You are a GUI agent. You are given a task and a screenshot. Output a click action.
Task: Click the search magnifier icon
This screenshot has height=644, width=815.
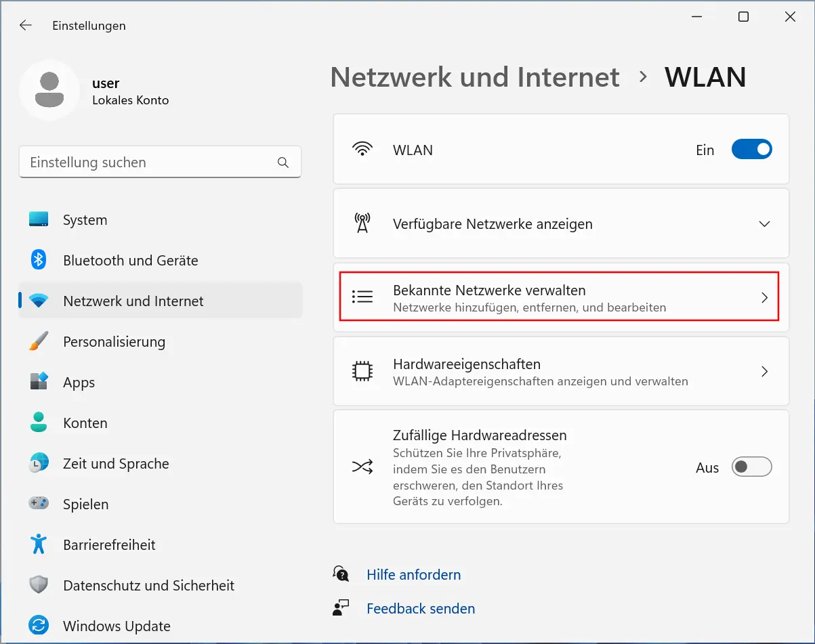coord(283,163)
